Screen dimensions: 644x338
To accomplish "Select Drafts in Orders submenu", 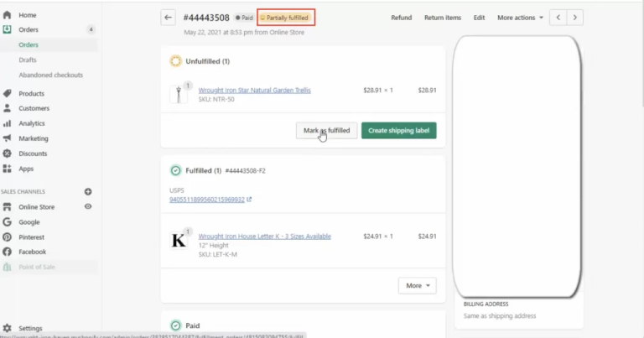I will pyautogui.click(x=28, y=60).
